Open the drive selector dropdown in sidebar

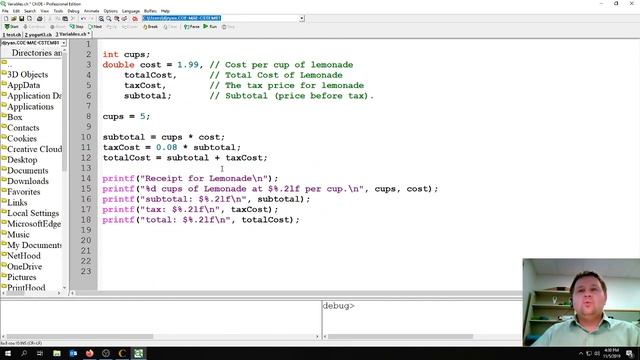64,43
